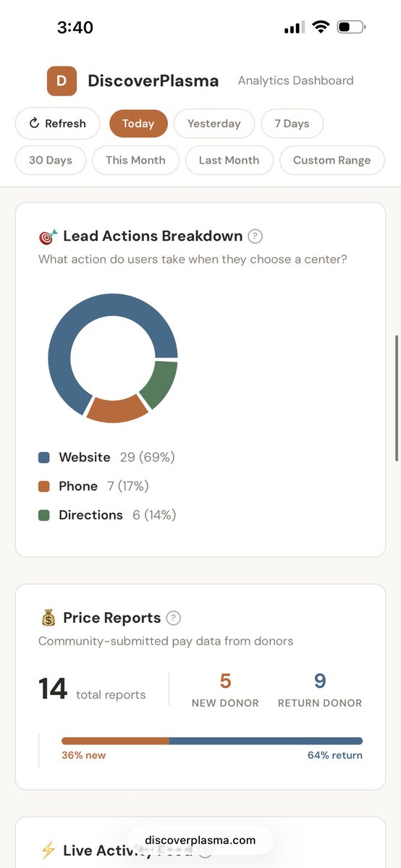Screen dimensions: 401x868
Task: Switch to the Yesterday filter
Action: pyautogui.click(x=214, y=124)
